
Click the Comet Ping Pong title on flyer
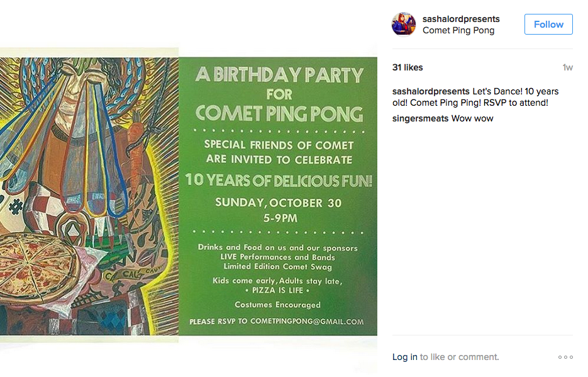[x=279, y=114]
